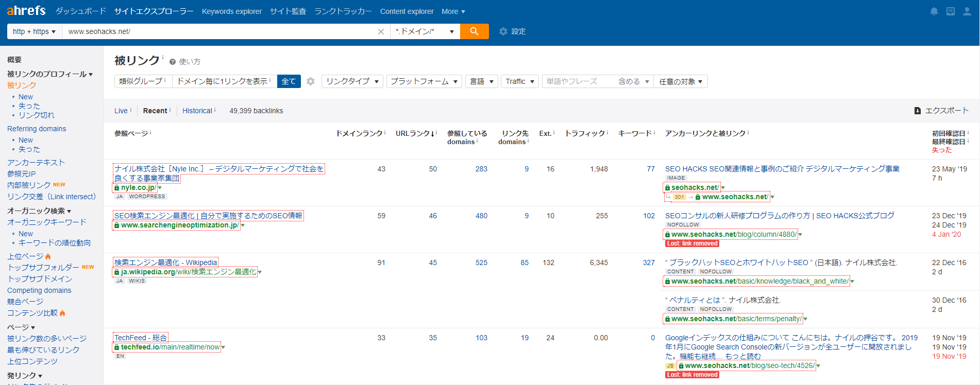Open the ドメイン mode dropdown
This screenshot has width=980, height=385.
[425, 31]
